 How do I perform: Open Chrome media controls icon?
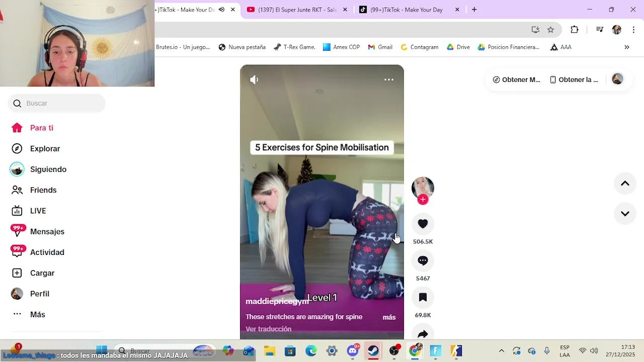point(599,30)
